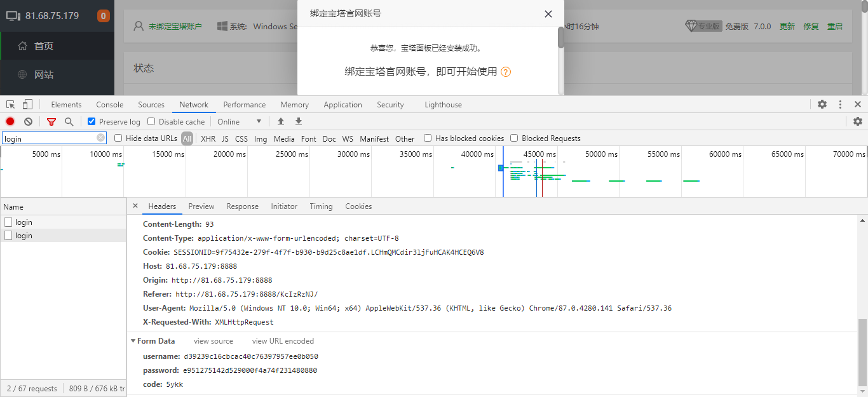Switch to the Console tab
The width and height of the screenshot is (868, 397).
tap(110, 105)
